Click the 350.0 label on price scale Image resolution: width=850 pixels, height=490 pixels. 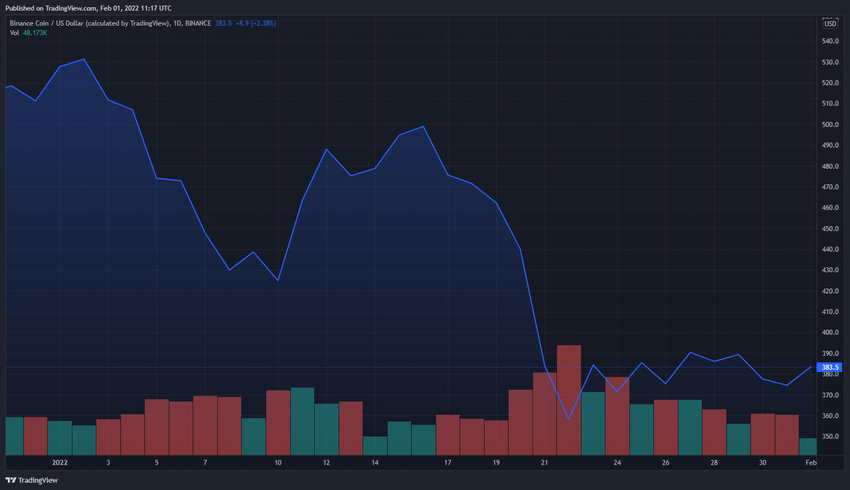click(830, 437)
